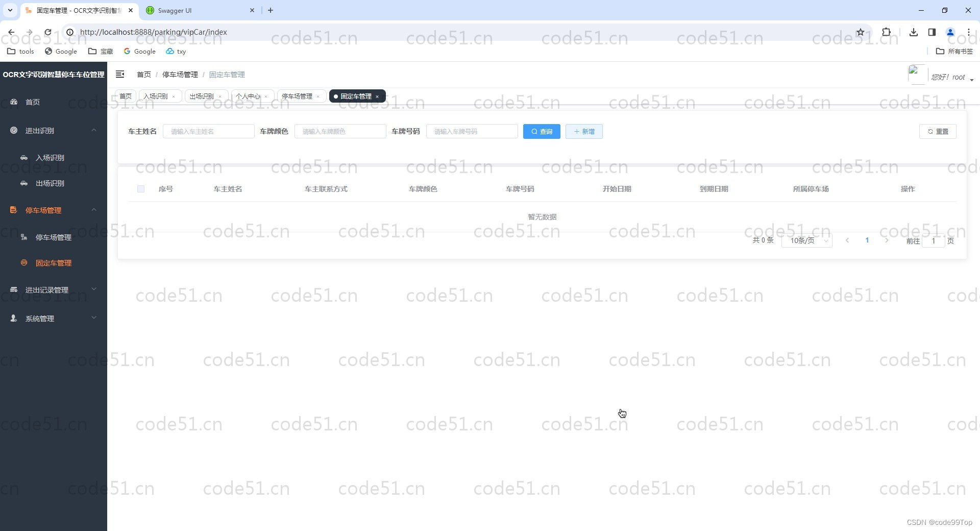Collapse the sidebar with the hamburger icon
Screen dimensions: 980x531
click(120, 75)
